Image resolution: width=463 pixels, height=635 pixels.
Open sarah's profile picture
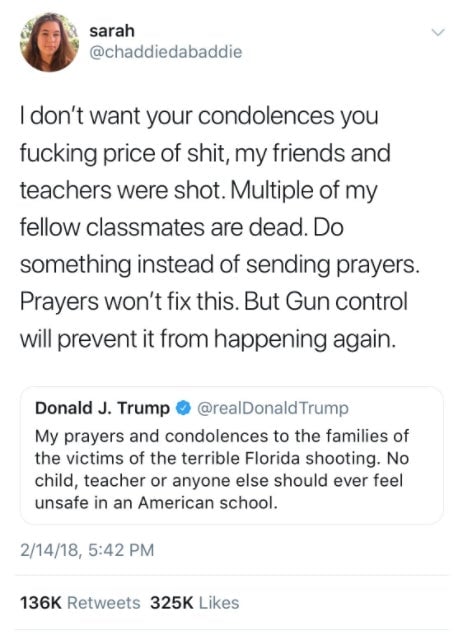[49, 42]
